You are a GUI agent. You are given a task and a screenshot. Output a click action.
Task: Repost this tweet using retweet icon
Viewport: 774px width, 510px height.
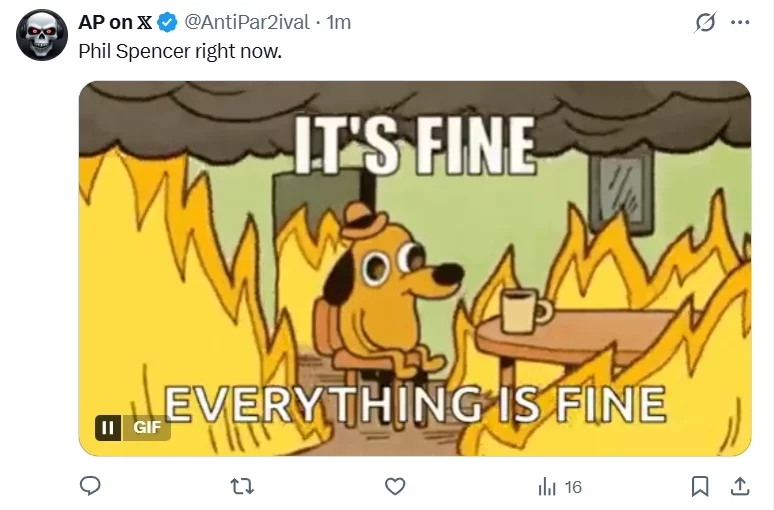click(x=242, y=487)
